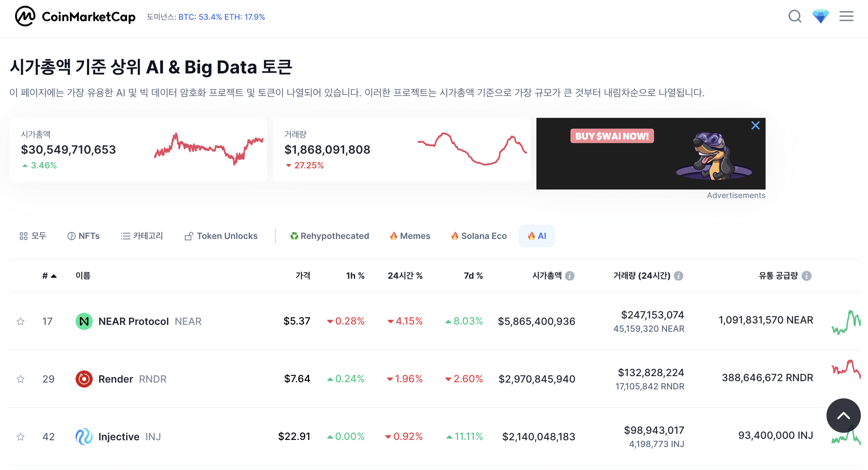
Task: Click info icon next to 시가총액 header
Action: click(570, 276)
